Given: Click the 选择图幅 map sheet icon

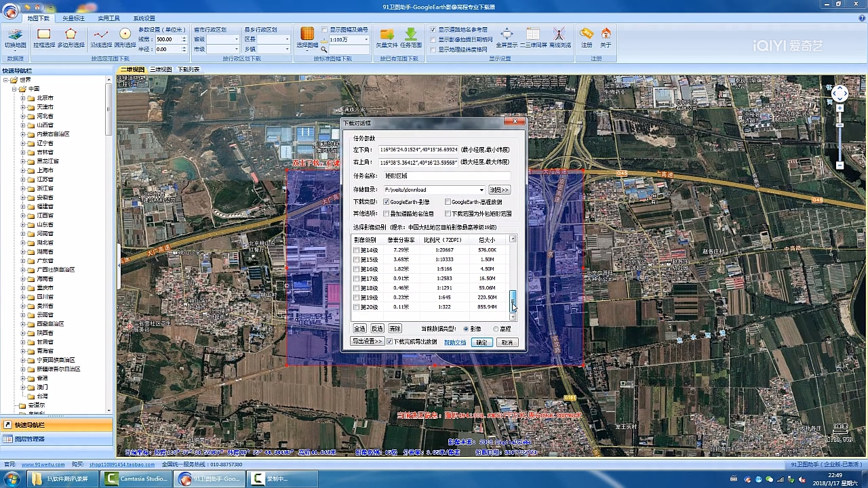Looking at the screenshot, I should [x=307, y=34].
